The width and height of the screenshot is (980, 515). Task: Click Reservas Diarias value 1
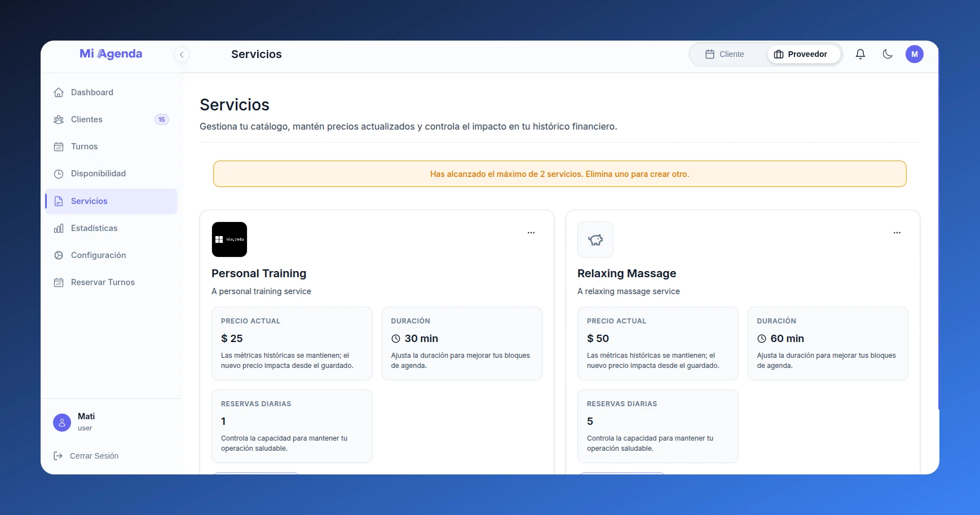(x=223, y=421)
